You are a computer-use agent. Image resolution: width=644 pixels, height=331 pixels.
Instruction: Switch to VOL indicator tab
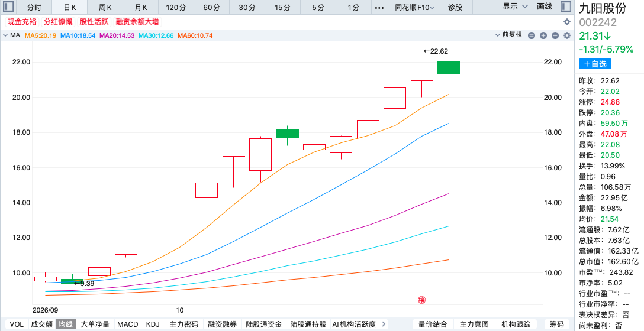(17, 324)
